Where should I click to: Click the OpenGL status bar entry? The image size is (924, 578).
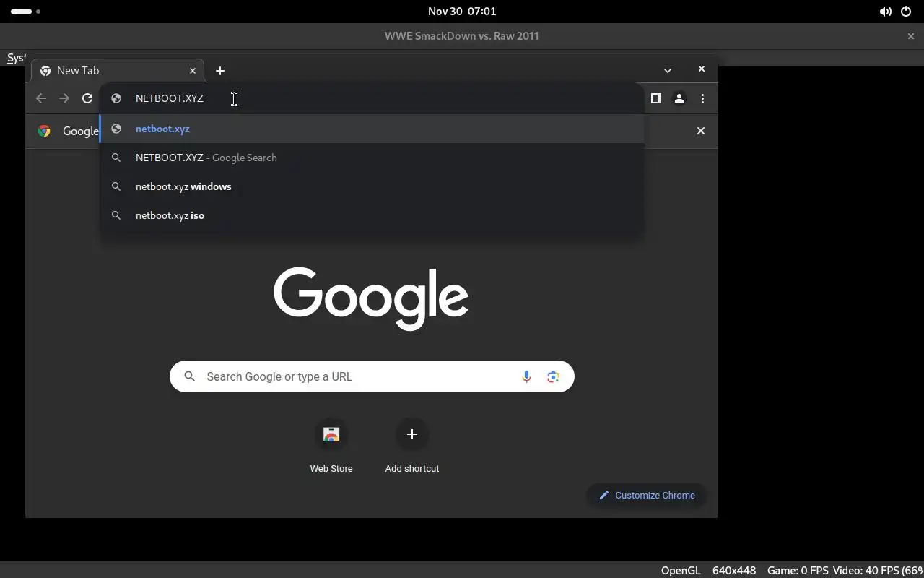681,570
